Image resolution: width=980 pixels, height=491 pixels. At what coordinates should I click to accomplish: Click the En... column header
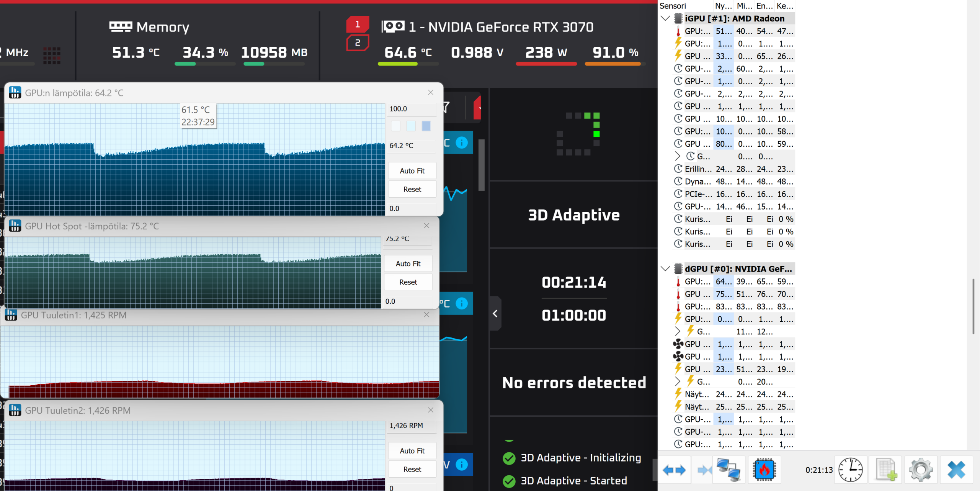[x=764, y=6]
